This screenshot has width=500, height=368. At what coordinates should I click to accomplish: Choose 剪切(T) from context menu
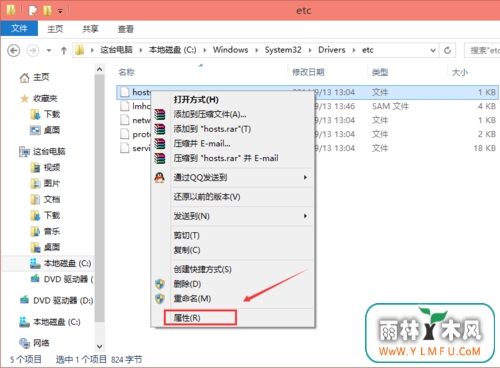186,236
